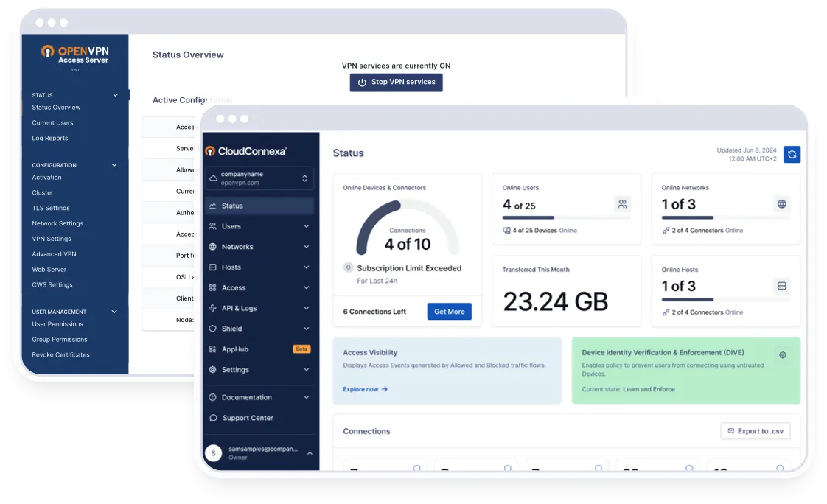The height and width of the screenshot is (504, 827).
Task: Click the connector icon under Online Hosts
Action: pos(666,312)
